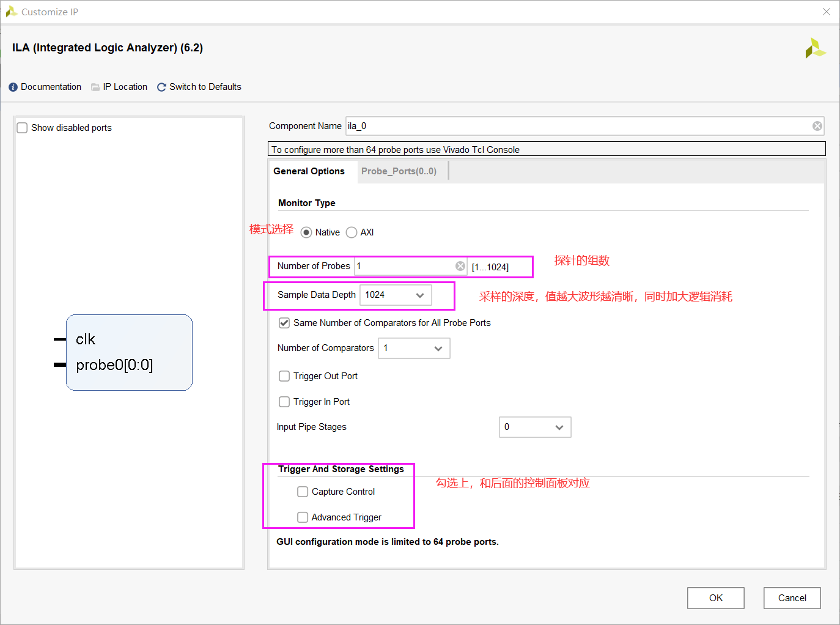The image size is (840, 625).
Task: Open the Documentation link
Action: [51, 87]
